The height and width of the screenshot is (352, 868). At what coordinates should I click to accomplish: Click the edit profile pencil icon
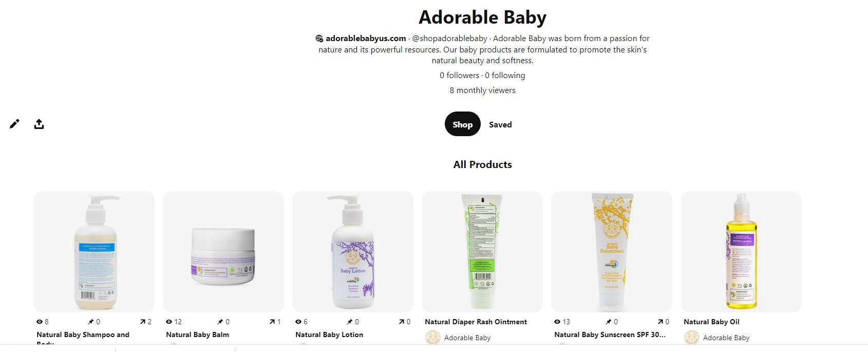[x=14, y=124]
